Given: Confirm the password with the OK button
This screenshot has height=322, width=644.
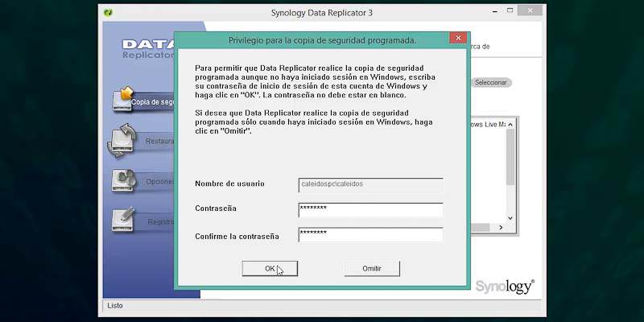Looking at the screenshot, I should (x=270, y=269).
